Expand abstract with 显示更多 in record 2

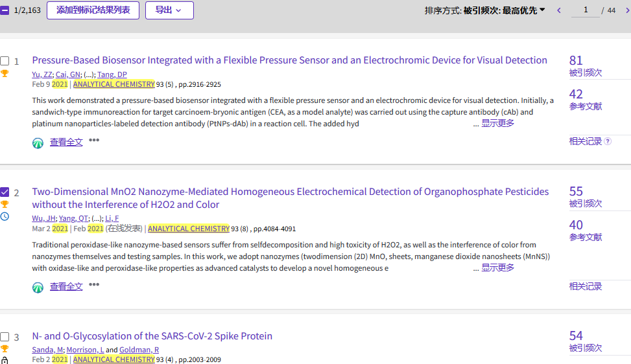(x=497, y=267)
